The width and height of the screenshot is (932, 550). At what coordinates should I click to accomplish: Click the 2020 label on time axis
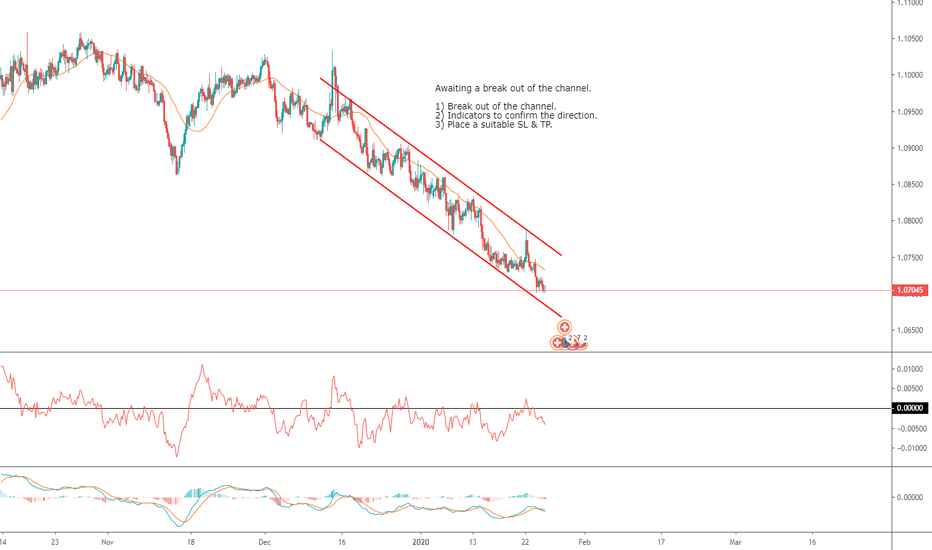(x=420, y=542)
